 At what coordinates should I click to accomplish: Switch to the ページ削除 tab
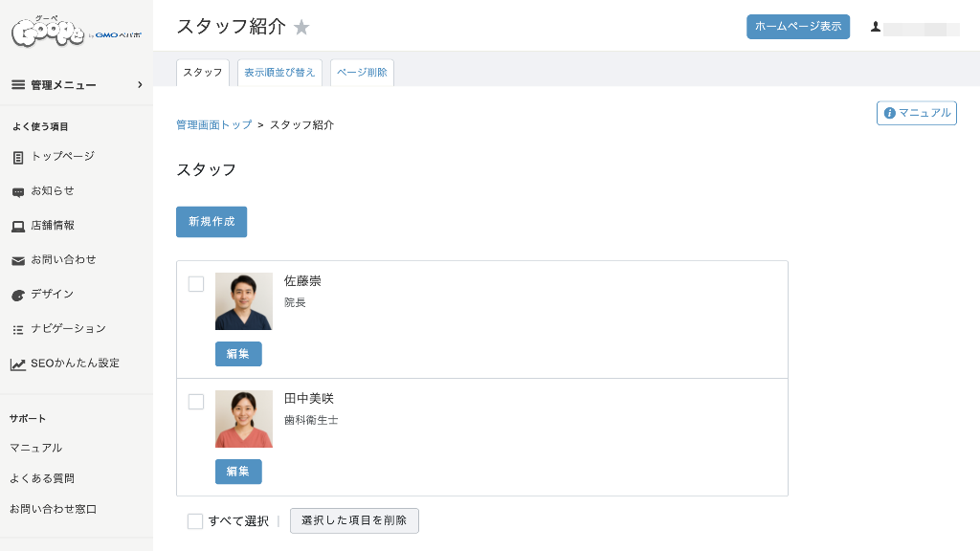[x=362, y=73]
